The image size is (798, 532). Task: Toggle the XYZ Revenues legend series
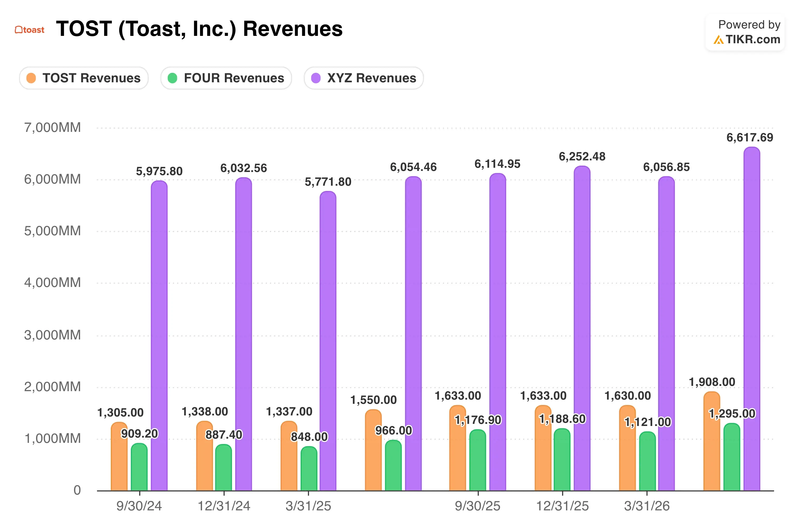coord(364,78)
